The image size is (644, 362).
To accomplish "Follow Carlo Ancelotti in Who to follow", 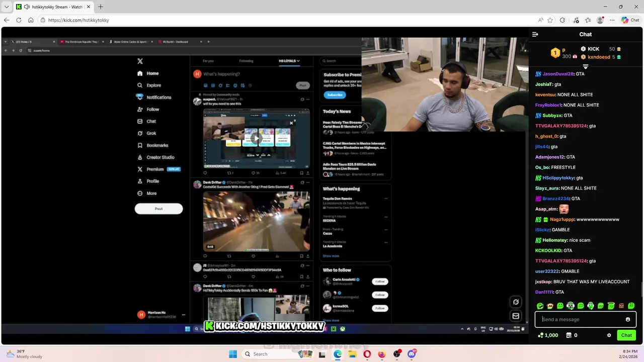I will 380,282.
